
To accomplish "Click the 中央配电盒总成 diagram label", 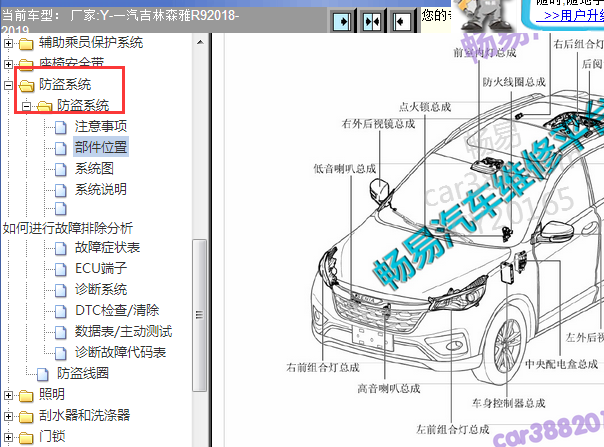I will [x=561, y=364].
